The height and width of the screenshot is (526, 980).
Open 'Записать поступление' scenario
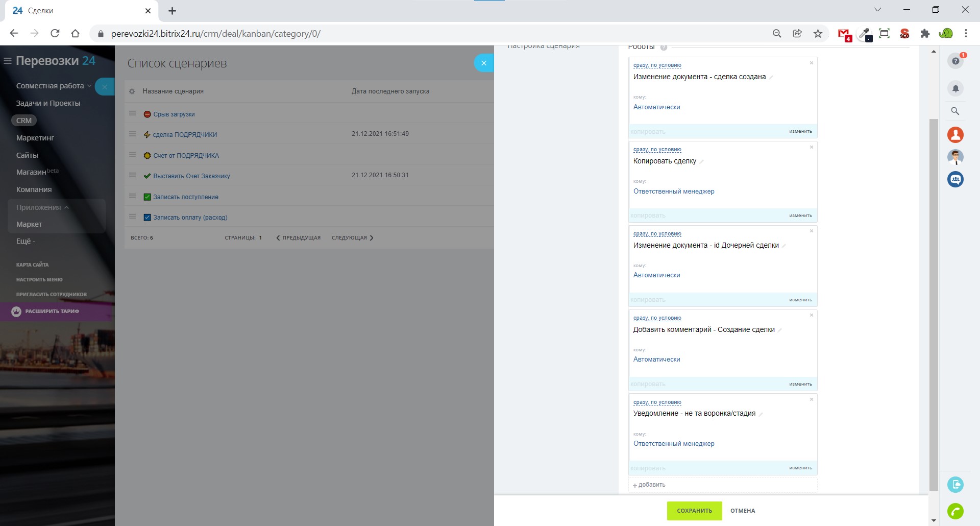(186, 197)
